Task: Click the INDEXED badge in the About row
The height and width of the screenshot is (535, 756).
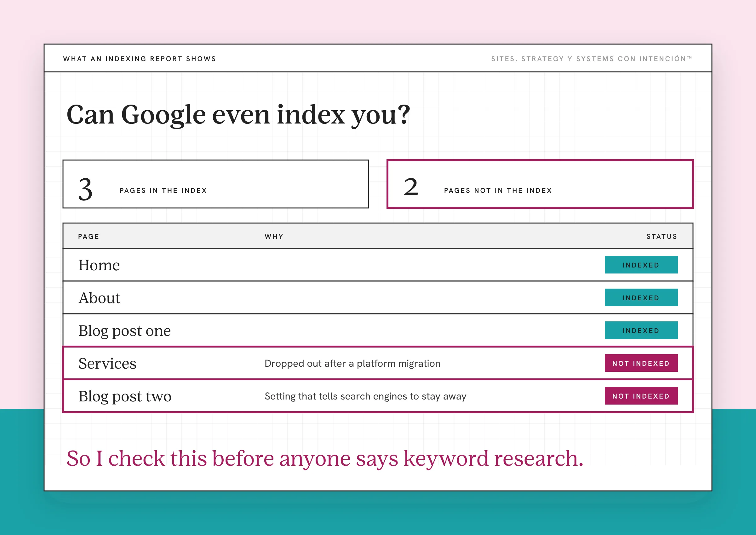Action: tap(641, 297)
